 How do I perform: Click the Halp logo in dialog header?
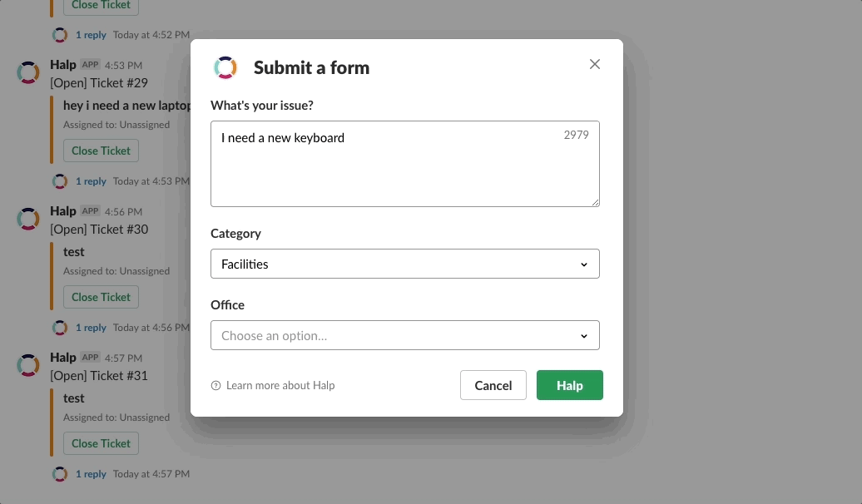click(x=225, y=67)
